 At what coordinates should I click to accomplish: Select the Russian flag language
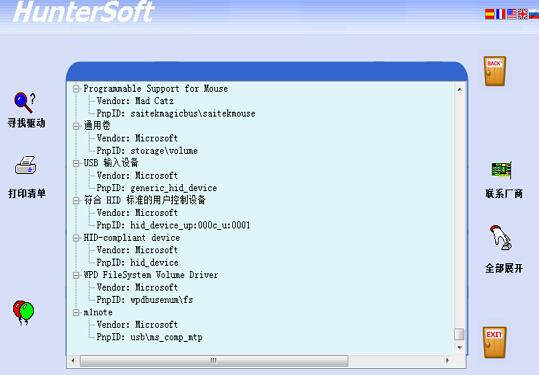(x=534, y=14)
